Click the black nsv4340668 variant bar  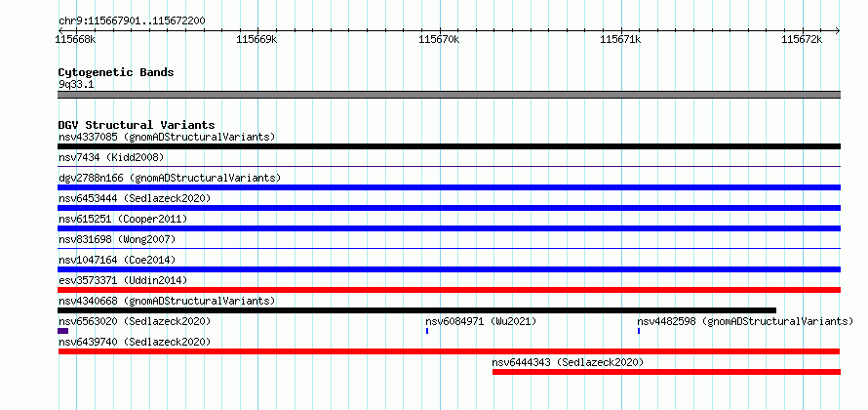[x=416, y=310]
